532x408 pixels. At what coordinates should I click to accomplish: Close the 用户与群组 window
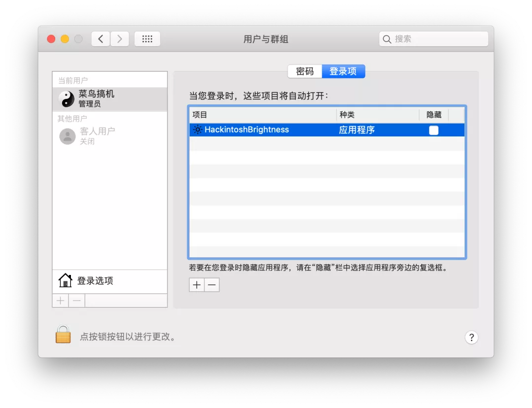click(x=51, y=39)
